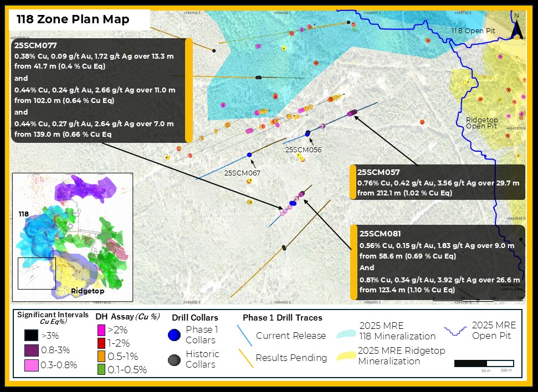Screen dimensions: 538x392
Task: Click the 25SCM056 blue drill collar on map
Action: tap(308, 133)
